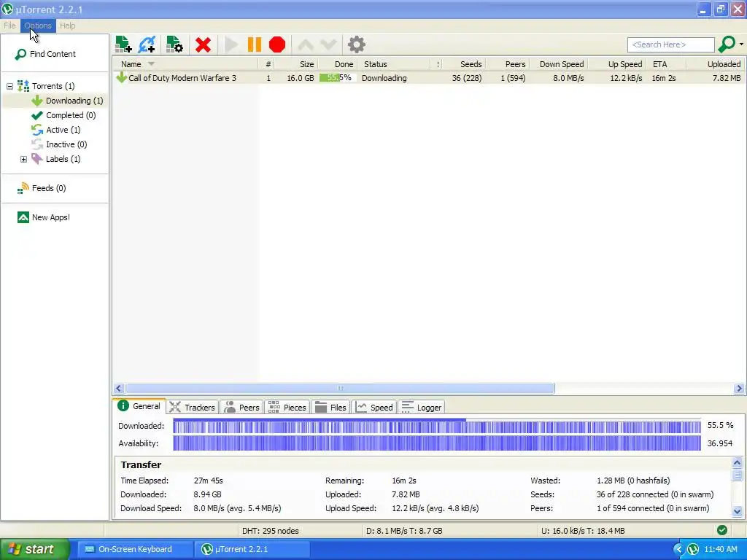
Task: Click the Availability bar
Action: coord(437,443)
